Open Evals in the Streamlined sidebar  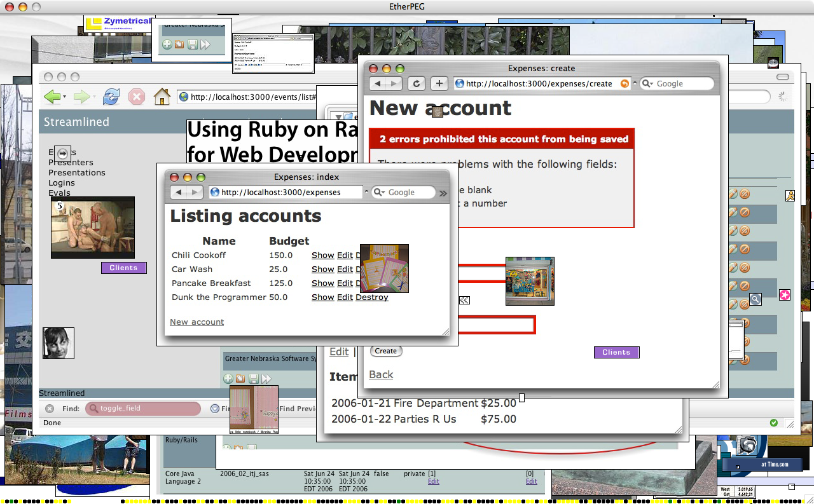click(59, 193)
